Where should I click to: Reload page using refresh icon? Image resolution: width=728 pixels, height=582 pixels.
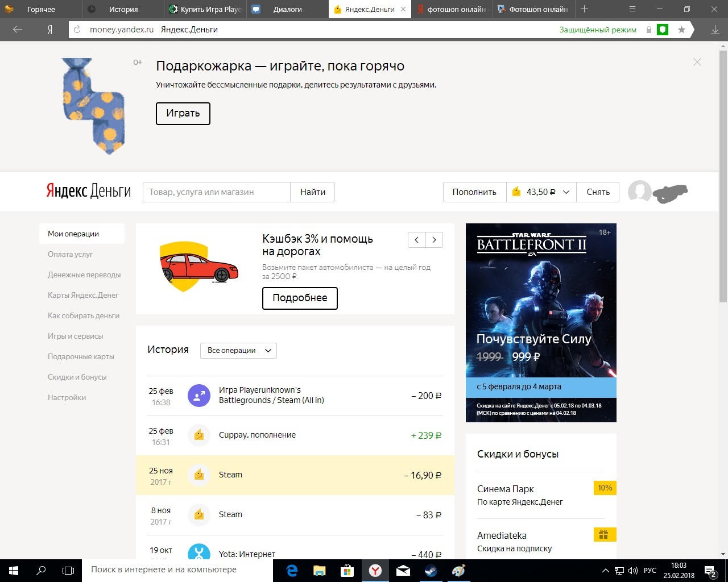[x=78, y=30]
